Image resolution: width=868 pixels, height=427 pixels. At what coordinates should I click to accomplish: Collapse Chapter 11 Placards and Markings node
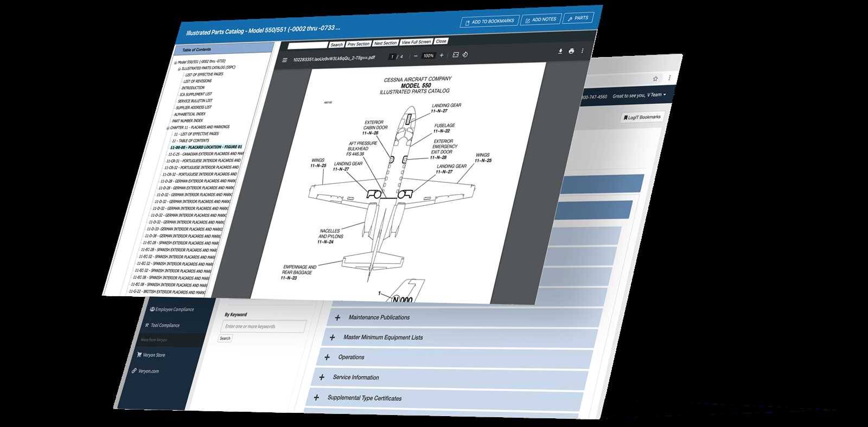(x=168, y=128)
